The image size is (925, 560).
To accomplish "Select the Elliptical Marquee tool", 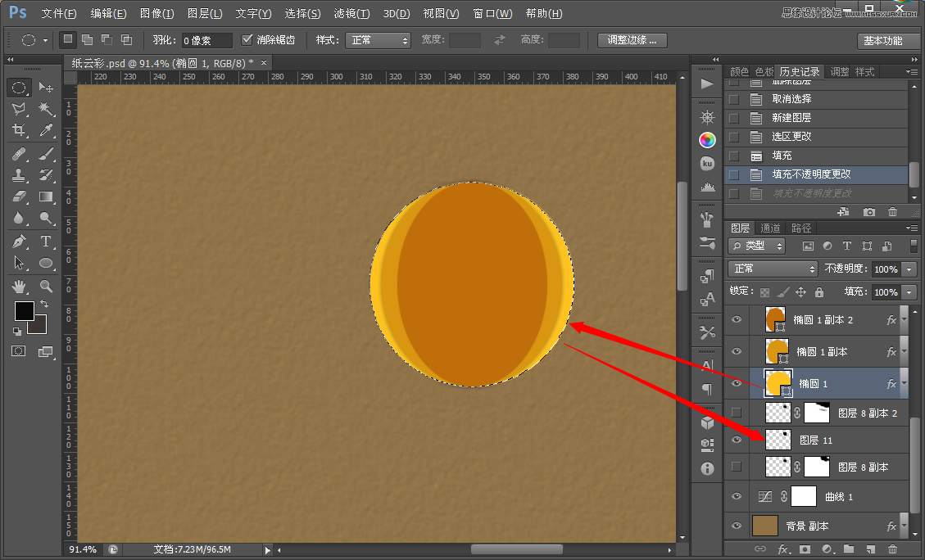I will (19, 88).
